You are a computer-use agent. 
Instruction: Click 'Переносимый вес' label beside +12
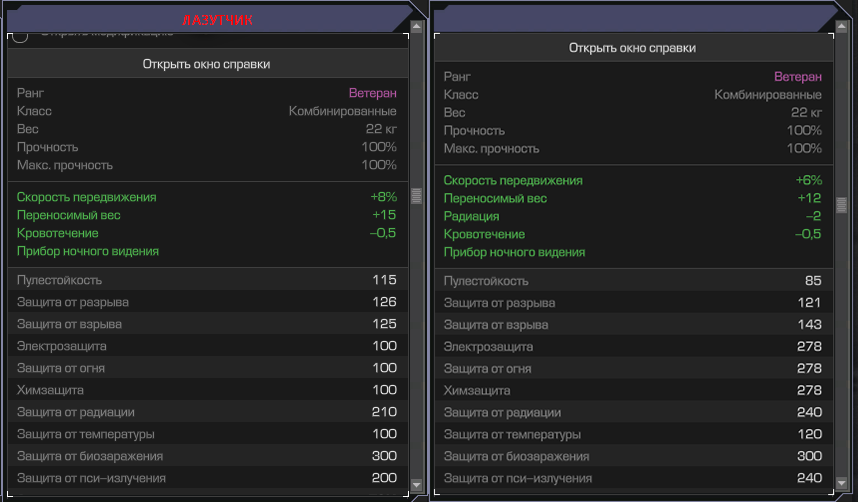coord(495,199)
